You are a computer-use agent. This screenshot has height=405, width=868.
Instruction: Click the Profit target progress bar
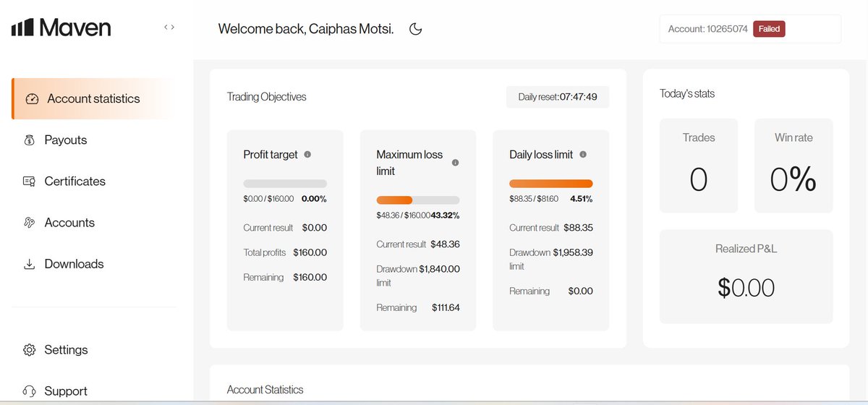point(285,184)
